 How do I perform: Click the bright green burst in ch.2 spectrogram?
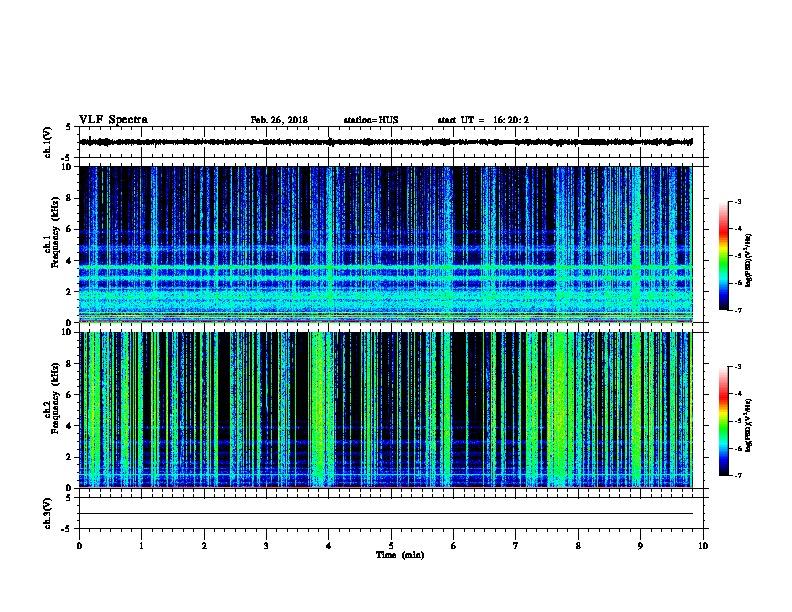559,409
